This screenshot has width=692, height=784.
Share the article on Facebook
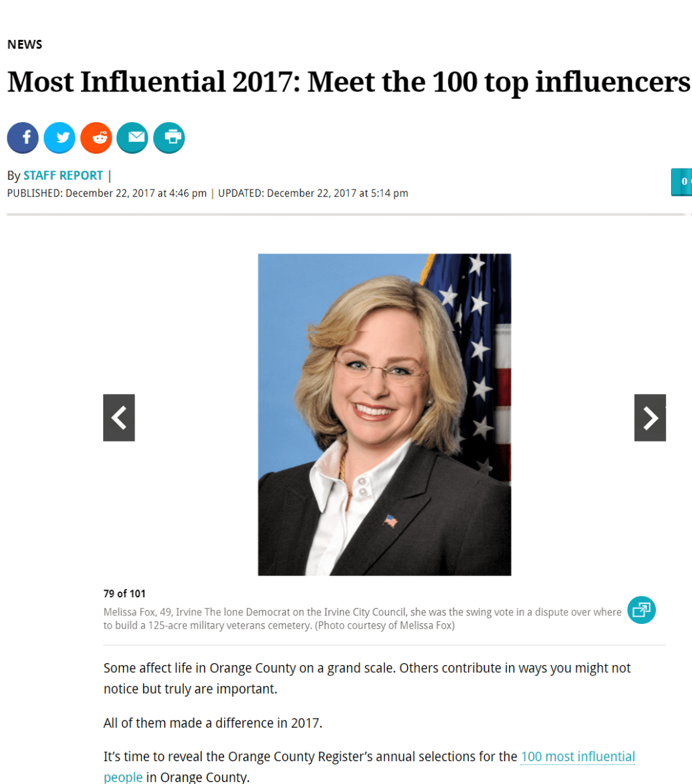click(x=23, y=138)
